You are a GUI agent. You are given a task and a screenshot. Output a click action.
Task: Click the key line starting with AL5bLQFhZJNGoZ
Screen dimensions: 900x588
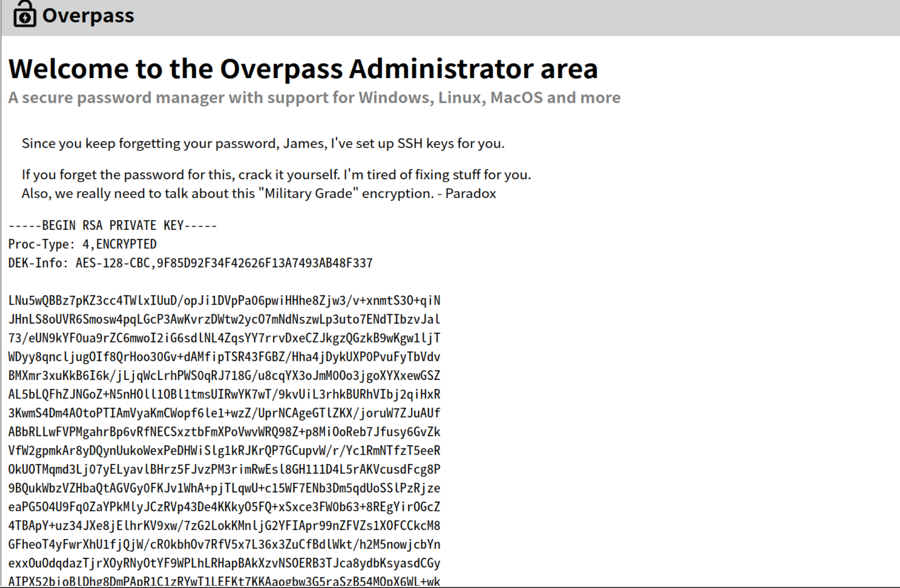click(224, 395)
